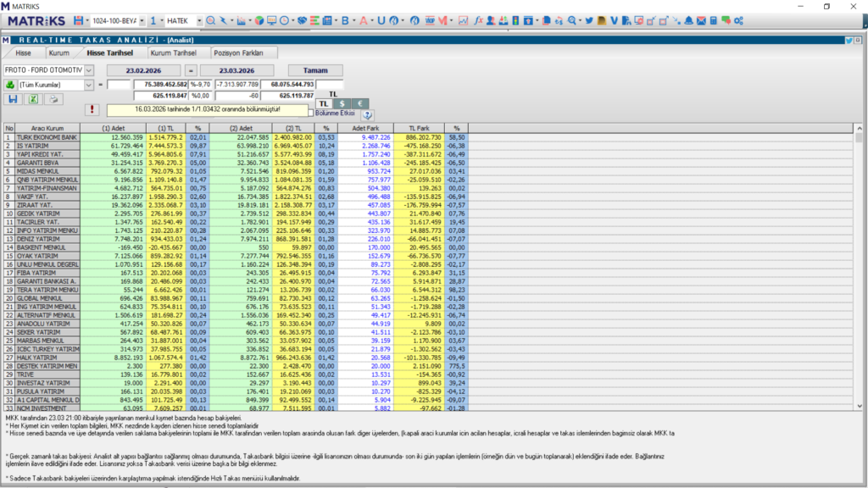Open the Twitter bird icon in main toolbar
The image size is (868, 488).
click(589, 20)
